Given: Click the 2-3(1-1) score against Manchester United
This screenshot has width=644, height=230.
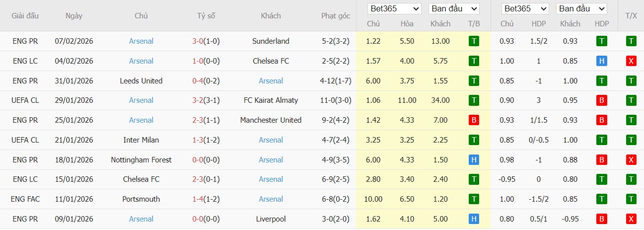Looking at the screenshot, I should point(206,120).
